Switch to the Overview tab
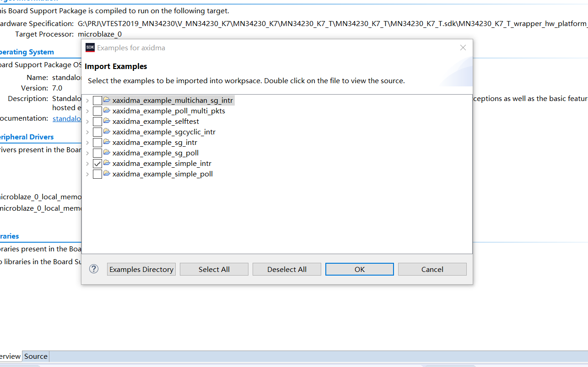 tap(10, 356)
